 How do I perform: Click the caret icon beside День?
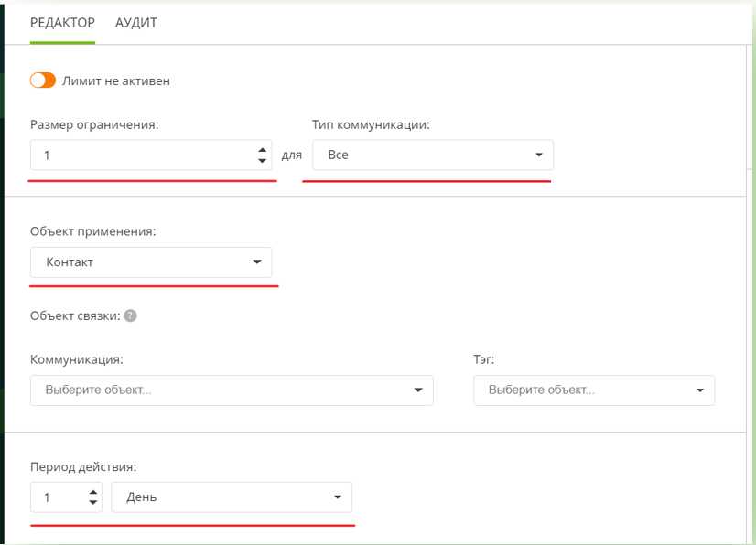(337, 497)
